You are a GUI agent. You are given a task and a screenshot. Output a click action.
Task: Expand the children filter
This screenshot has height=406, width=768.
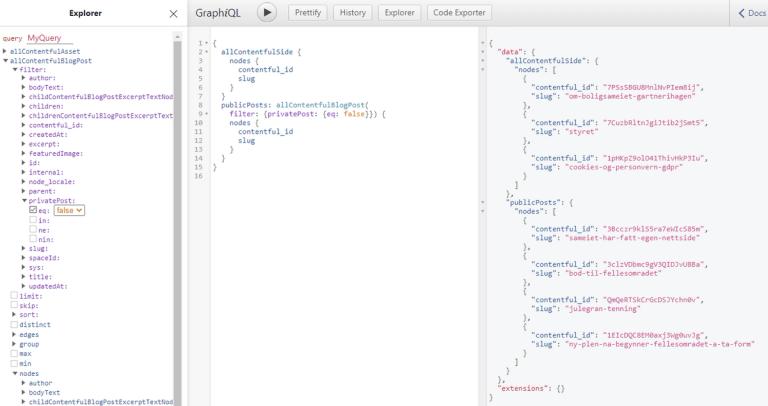pyautogui.click(x=24, y=106)
